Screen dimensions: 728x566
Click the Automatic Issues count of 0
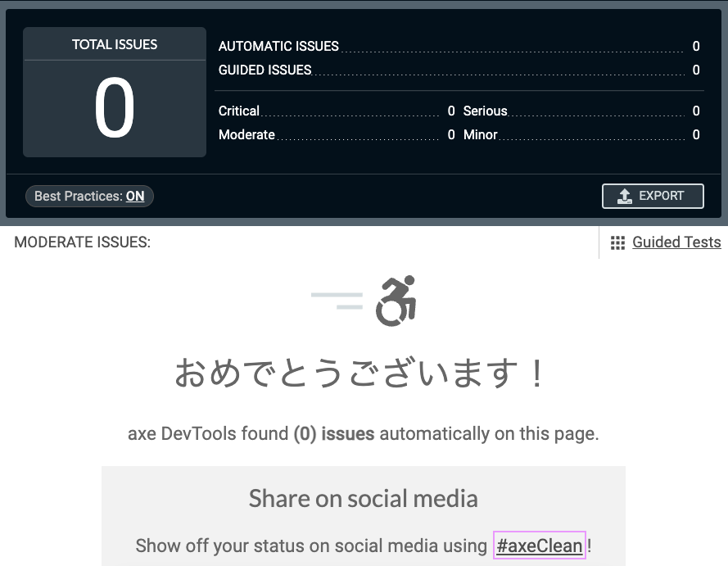[x=696, y=47]
